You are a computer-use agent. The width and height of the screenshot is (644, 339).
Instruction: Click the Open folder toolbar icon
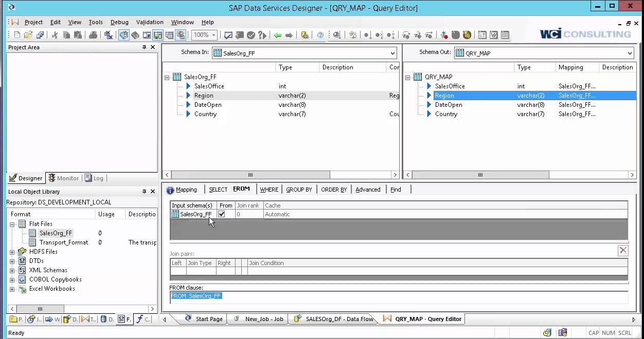click(28, 35)
